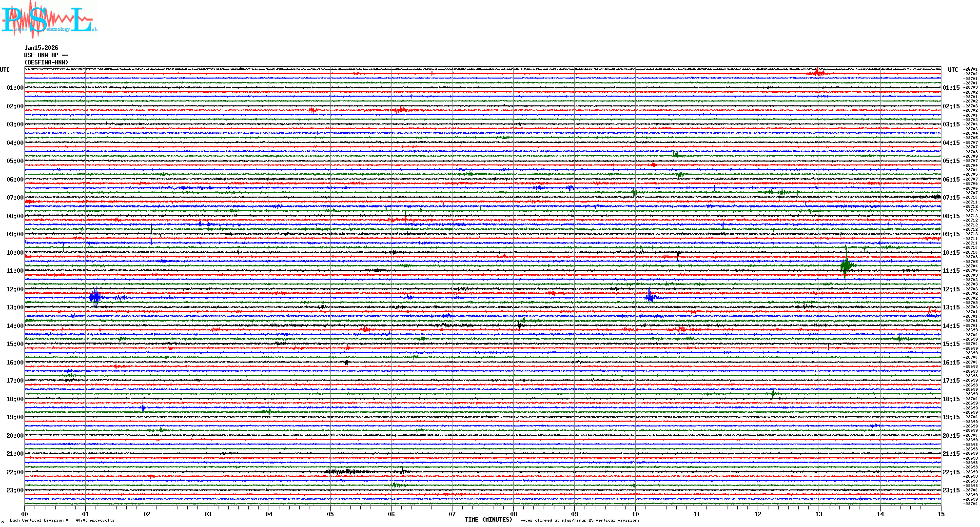Click the 22:15 time label on the right
Viewport: 980px width, 527px height.
point(951,472)
